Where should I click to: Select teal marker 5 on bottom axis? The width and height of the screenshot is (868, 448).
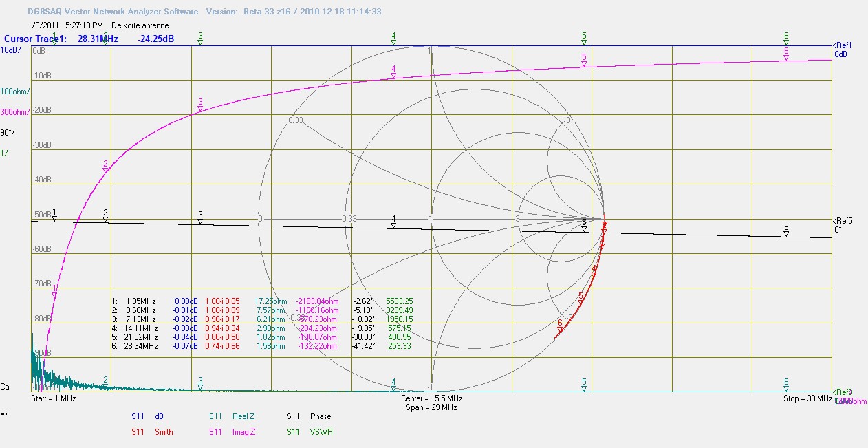(x=584, y=385)
